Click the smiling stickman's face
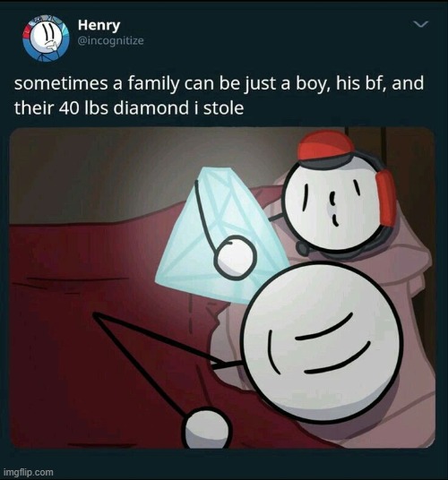The image size is (448, 480). coord(322,342)
